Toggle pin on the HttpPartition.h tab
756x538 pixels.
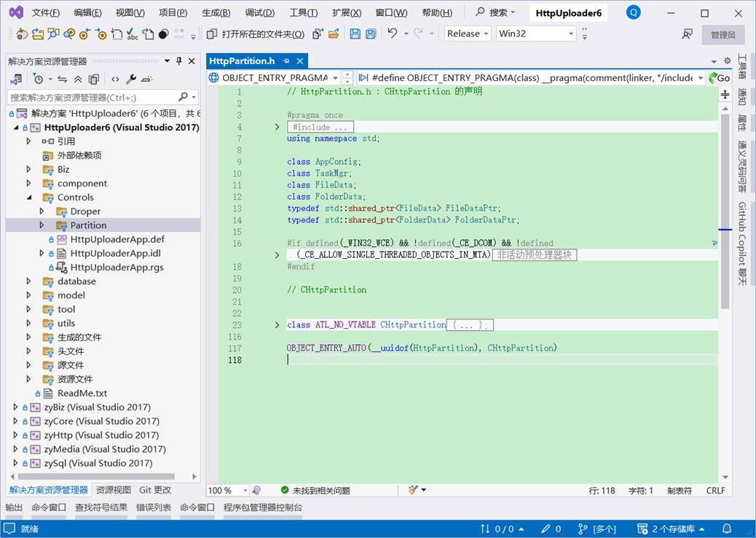pos(286,61)
